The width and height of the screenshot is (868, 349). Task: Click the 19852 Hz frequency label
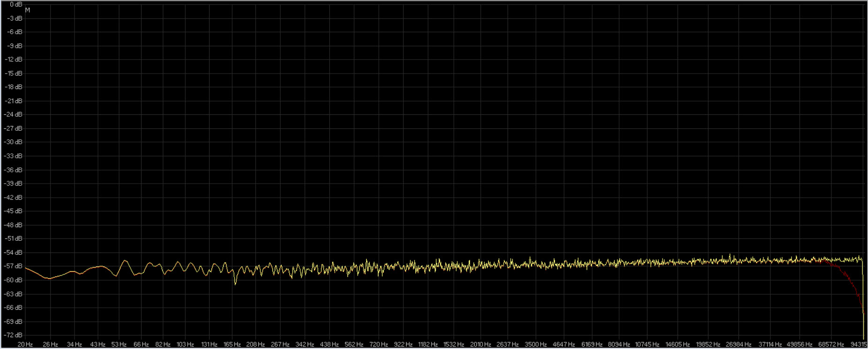point(708,345)
